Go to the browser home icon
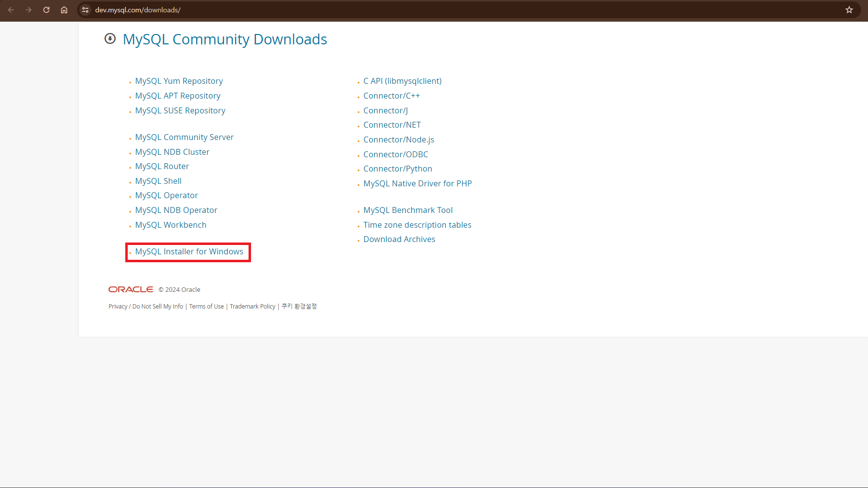The width and height of the screenshot is (868, 488). point(64,10)
